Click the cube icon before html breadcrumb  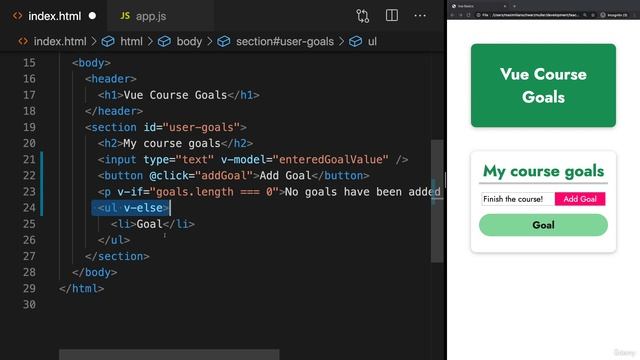tap(108, 41)
